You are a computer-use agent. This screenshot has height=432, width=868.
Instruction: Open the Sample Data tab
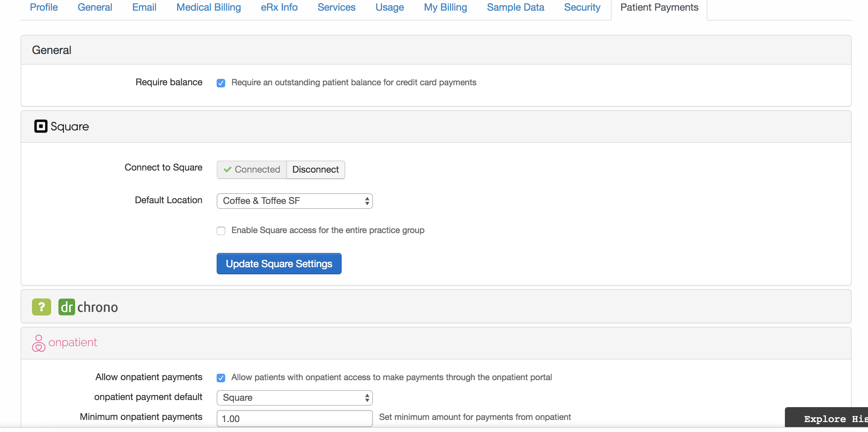[x=515, y=7]
